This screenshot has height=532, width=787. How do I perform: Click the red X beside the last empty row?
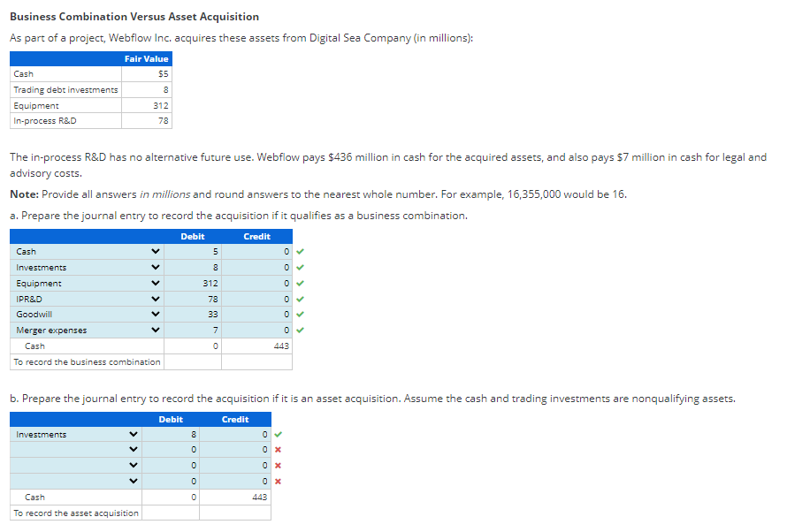click(278, 482)
